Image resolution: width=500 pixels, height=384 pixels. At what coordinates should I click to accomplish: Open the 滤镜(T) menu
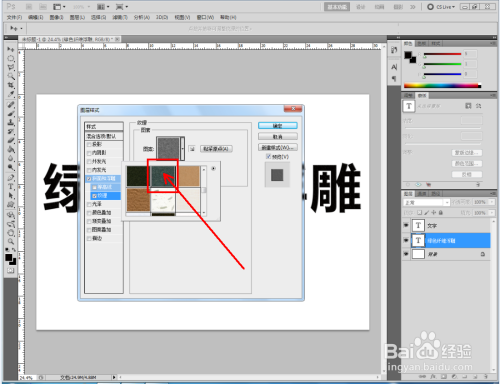click(120, 17)
